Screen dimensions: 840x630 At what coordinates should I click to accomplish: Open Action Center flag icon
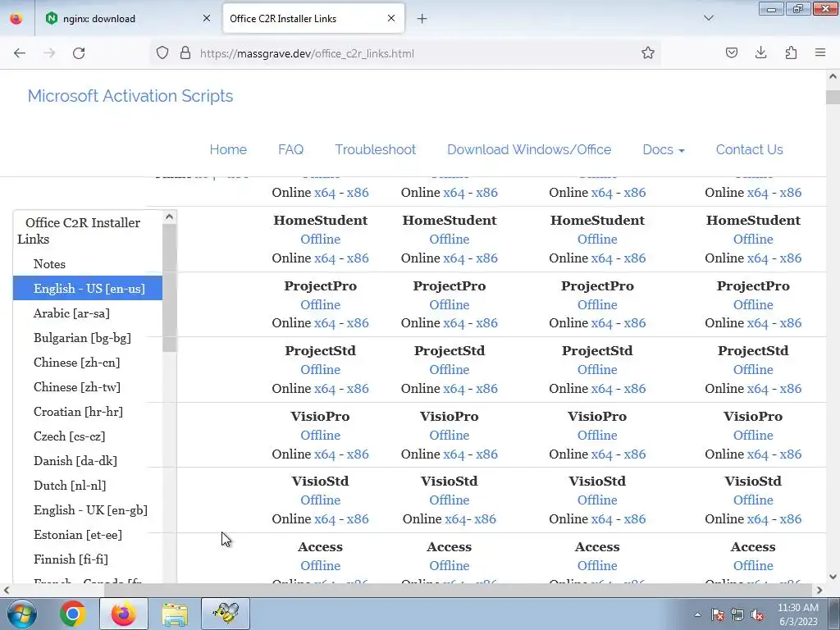(717, 614)
